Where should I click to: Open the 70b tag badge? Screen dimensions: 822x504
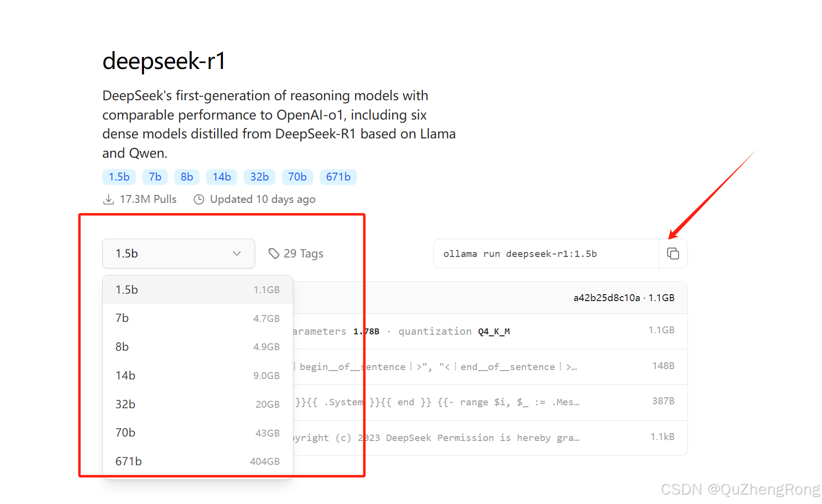coord(297,177)
